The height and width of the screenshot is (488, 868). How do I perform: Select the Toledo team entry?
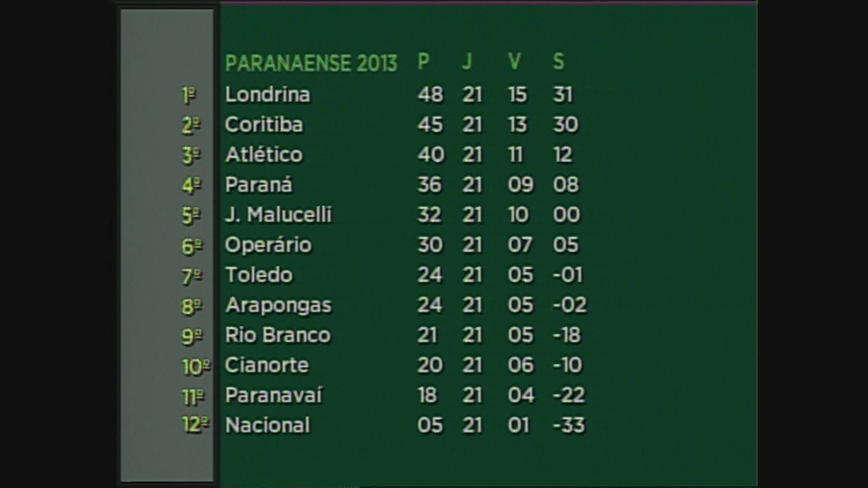click(x=259, y=275)
